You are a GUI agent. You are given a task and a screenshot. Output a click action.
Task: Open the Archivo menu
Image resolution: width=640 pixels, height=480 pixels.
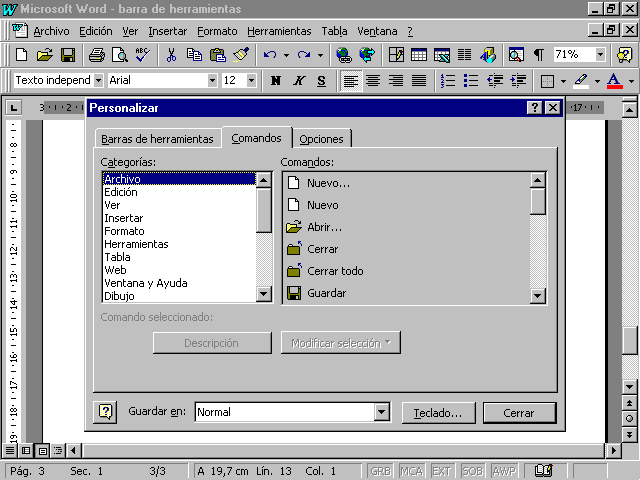coord(51,31)
